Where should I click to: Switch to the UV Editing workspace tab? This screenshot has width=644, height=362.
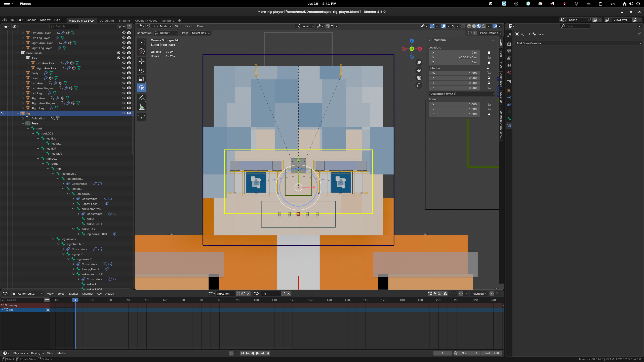(x=107, y=21)
